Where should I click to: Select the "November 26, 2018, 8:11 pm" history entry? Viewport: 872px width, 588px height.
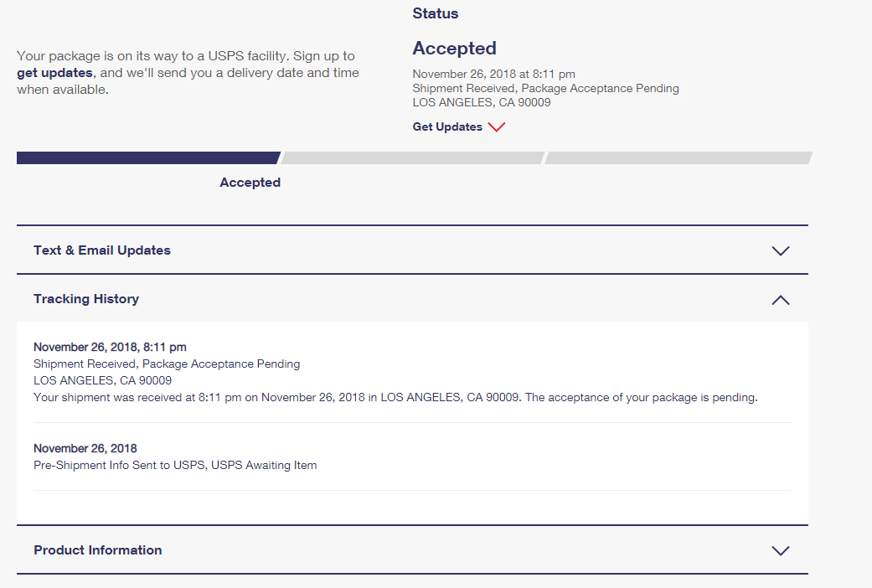click(x=110, y=347)
